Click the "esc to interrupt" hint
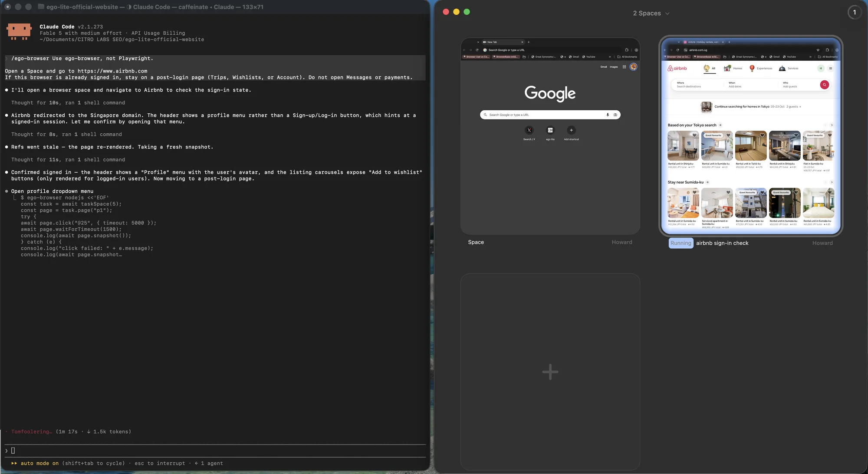Image resolution: width=868 pixels, height=474 pixels. point(160,463)
